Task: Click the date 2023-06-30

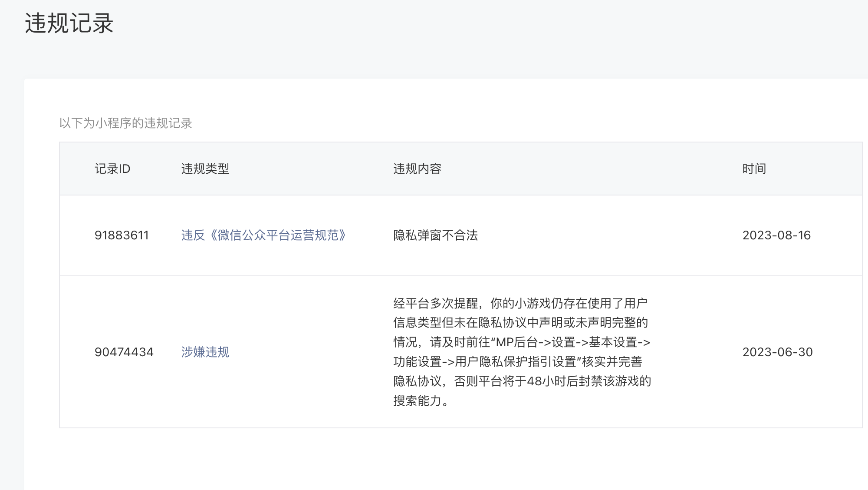Action: pos(777,352)
